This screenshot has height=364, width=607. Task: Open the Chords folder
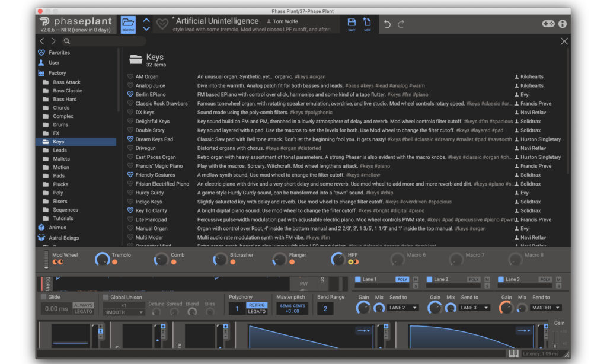click(61, 108)
